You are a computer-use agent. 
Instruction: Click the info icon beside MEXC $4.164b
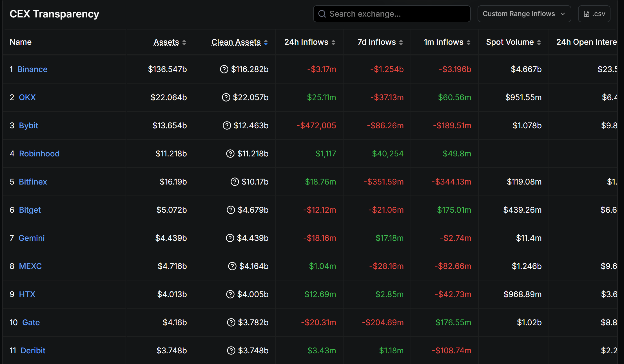(232, 266)
